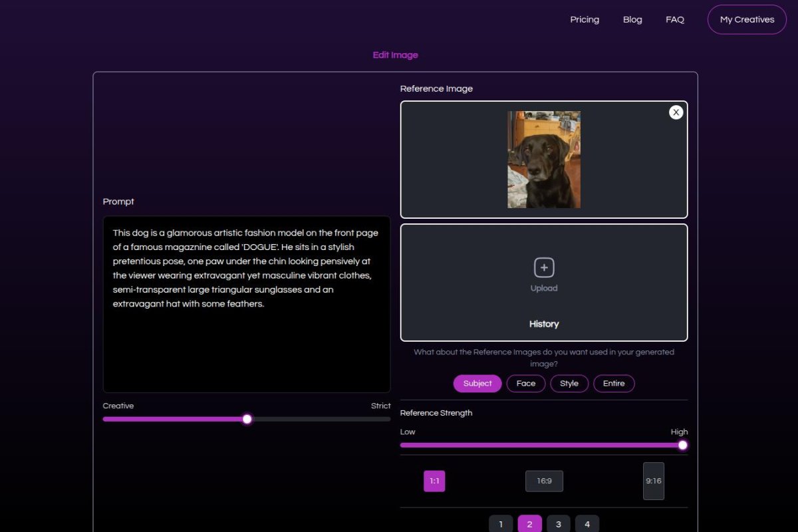Adjust the Creative-Strict slider handle
798x532 pixels.
pos(247,419)
